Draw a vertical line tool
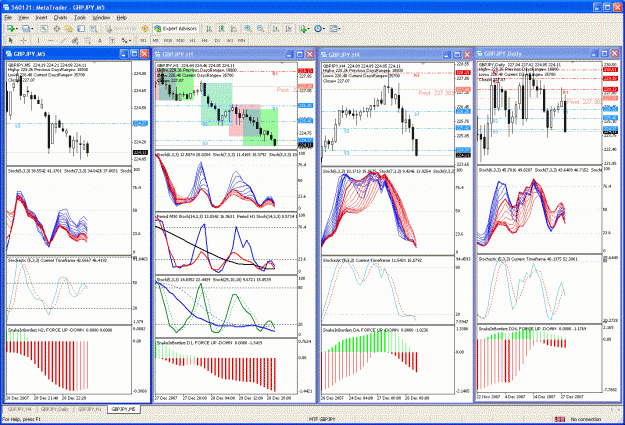The height and width of the screenshot is (425, 625). click(38, 40)
